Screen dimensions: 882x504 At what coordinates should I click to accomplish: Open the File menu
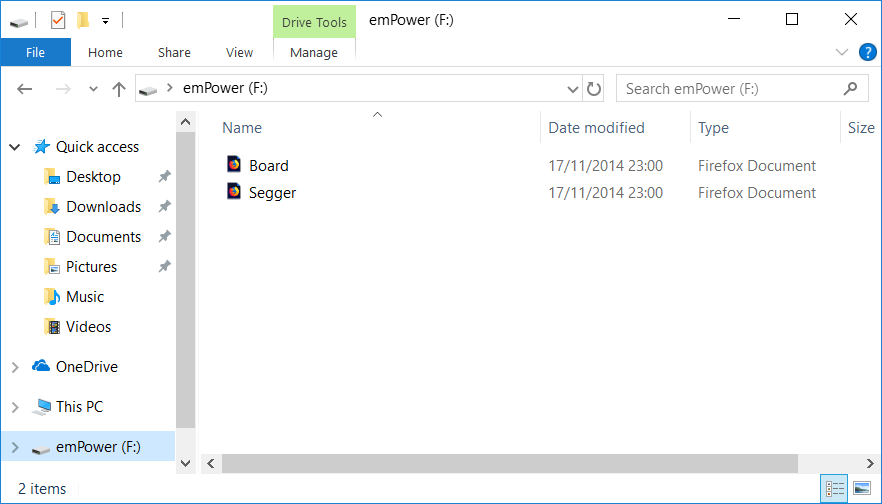35,52
